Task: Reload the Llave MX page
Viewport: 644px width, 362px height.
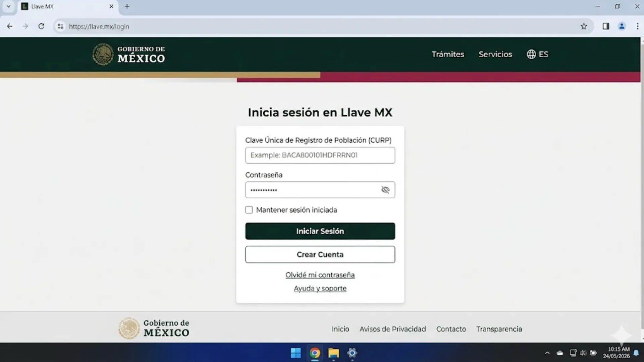Action: (41, 26)
